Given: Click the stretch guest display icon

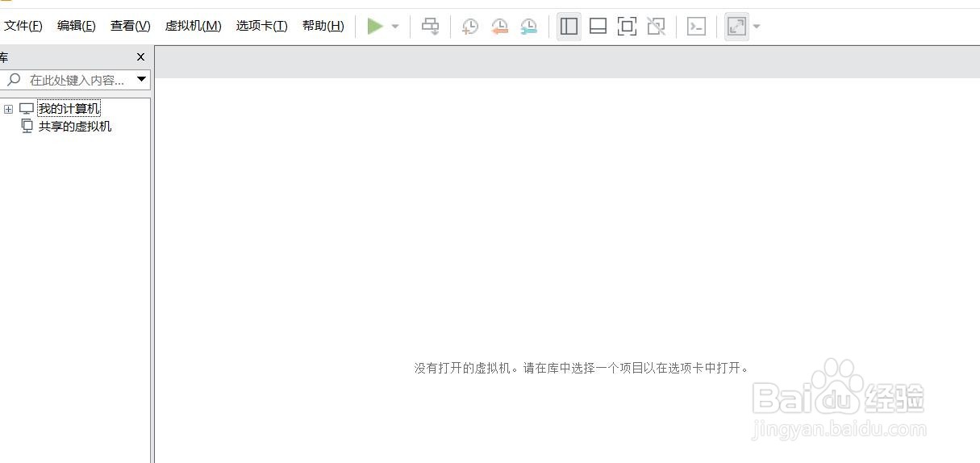Looking at the screenshot, I should [736, 27].
